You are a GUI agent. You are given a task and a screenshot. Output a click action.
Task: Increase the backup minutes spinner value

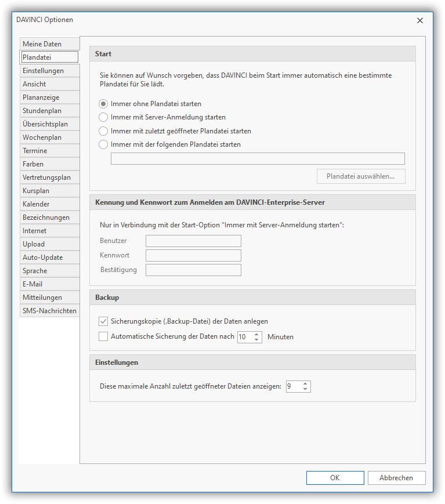pos(257,334)
